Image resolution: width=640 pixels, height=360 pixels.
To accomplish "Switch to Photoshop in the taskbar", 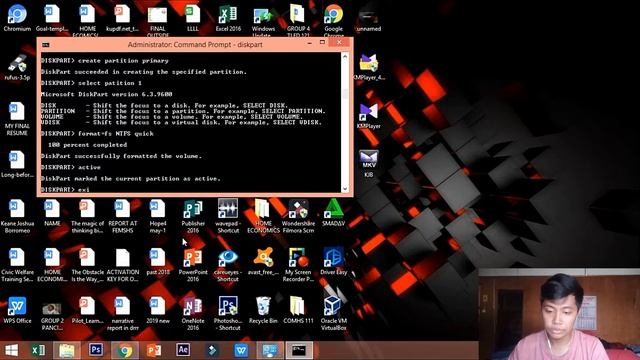I will 96,350.
